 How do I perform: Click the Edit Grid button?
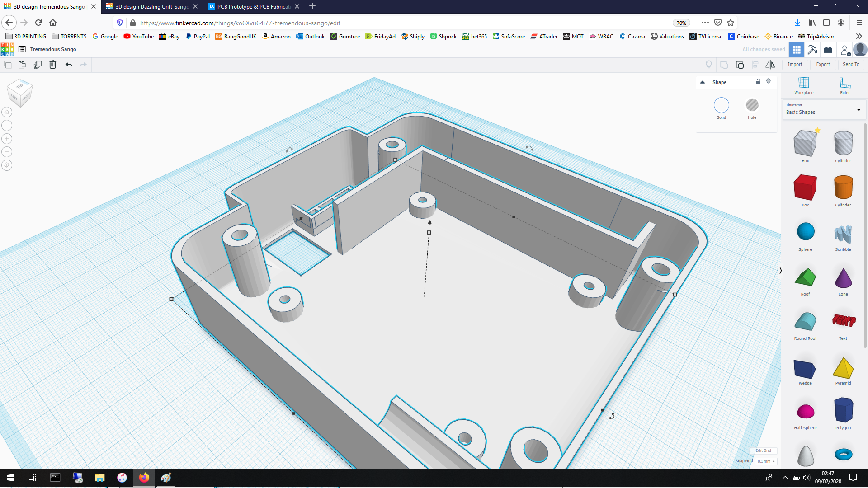click(x=763, y=450)
